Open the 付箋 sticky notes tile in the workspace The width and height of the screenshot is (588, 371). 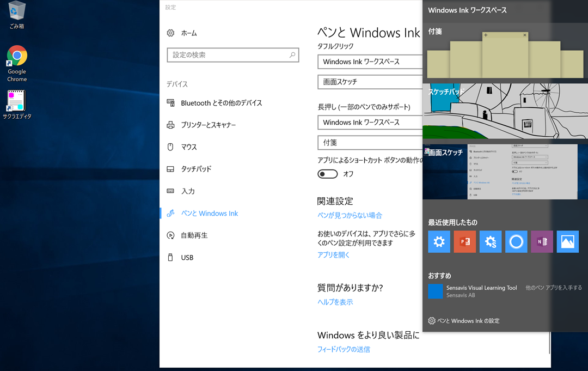(505, 51)
